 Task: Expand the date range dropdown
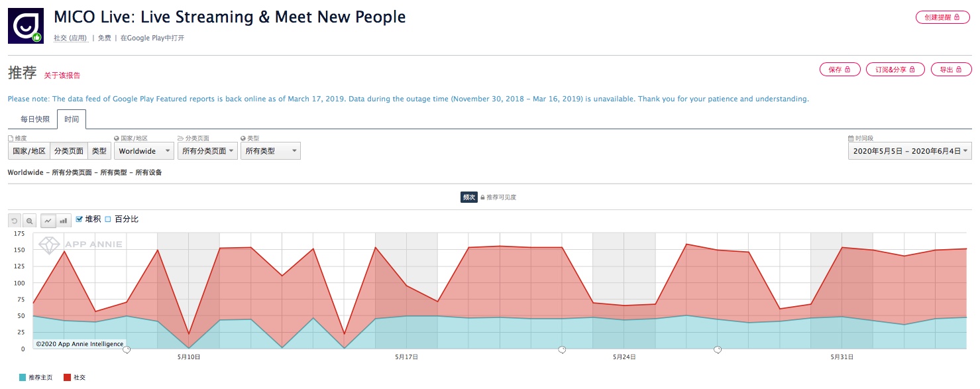click(910, 151)
